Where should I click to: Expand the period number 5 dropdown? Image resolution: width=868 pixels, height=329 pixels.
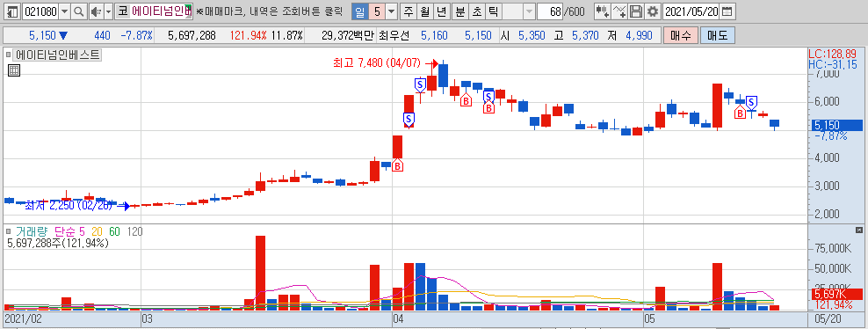(x=391, y=11)
